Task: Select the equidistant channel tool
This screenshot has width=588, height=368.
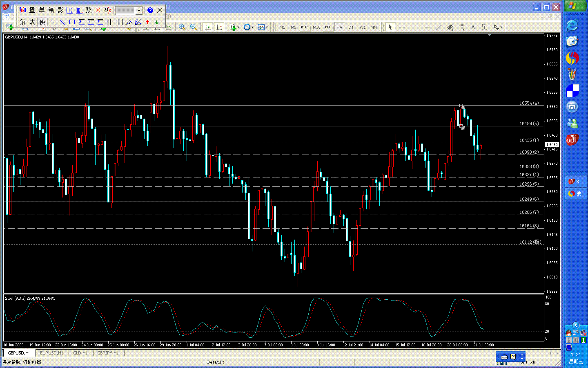Action: tap(450, 27)
